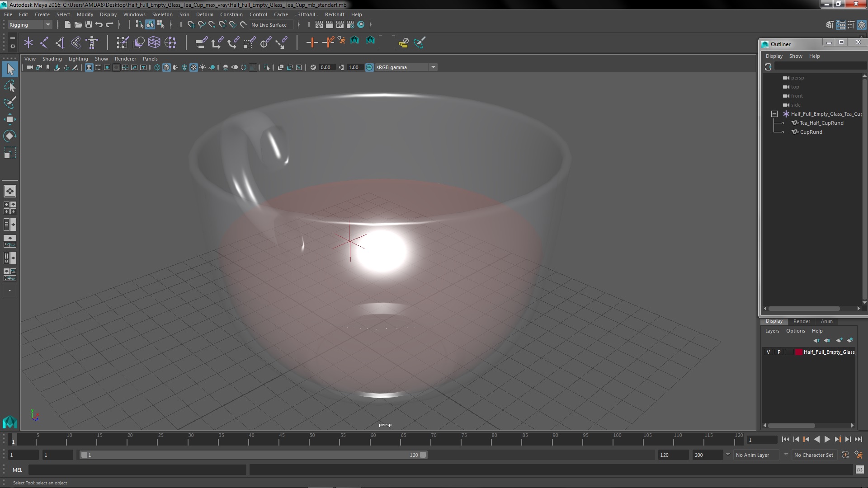Screen dimensions: 868x488
Task: Click the MEL command line input
Action: [137, 470]
